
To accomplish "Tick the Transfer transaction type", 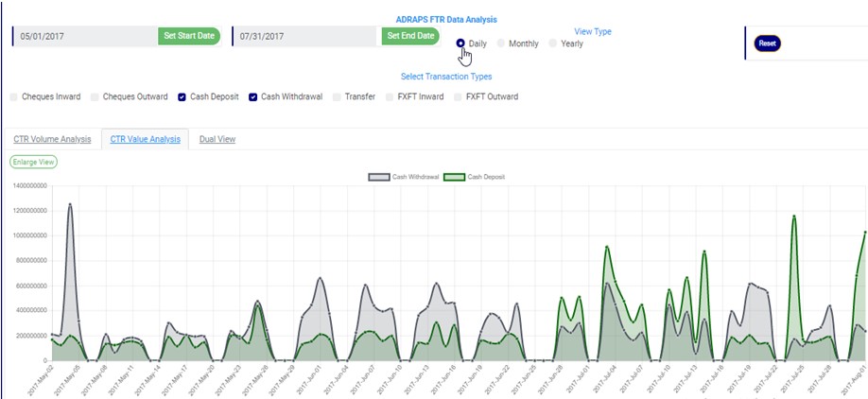I will 337,96.
